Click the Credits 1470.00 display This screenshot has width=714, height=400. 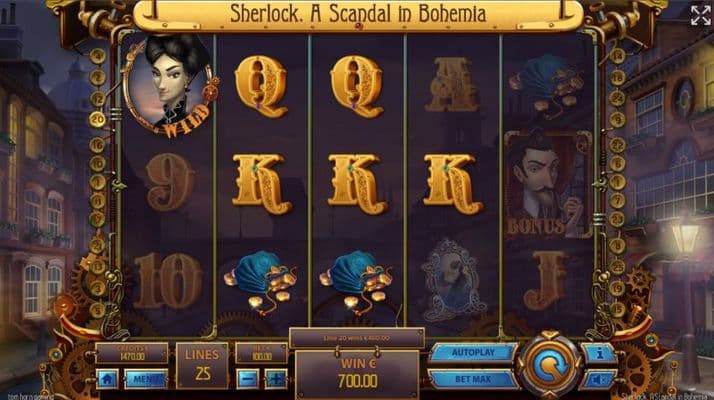132,353
